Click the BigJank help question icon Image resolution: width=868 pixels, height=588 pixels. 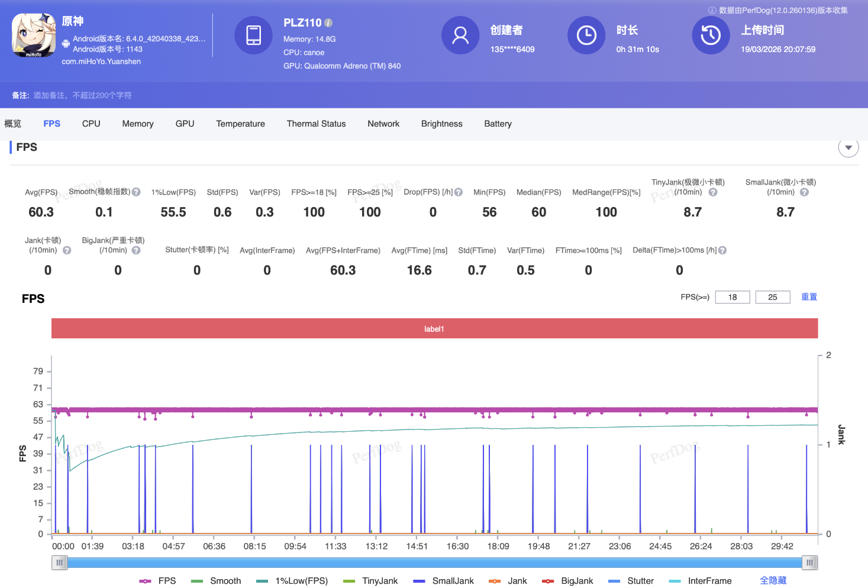coord(136,250)
